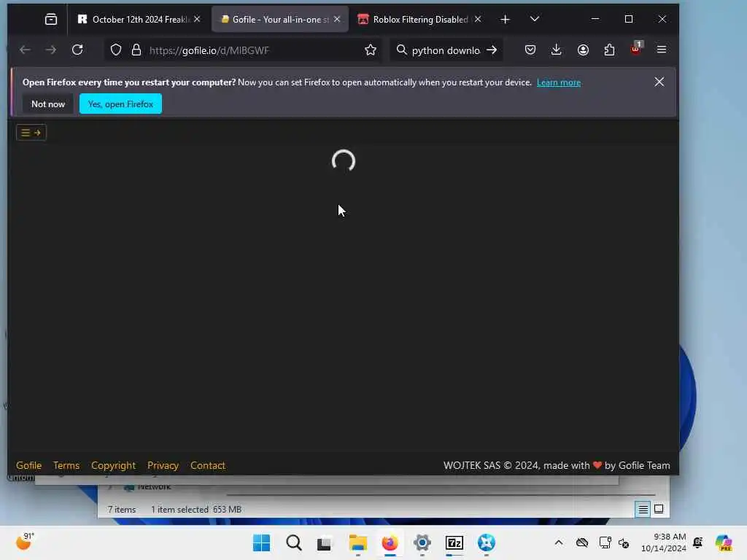The image size is (747, 560).
Task: Launch Copilot preview from taskbar
Action: [724, 542]
